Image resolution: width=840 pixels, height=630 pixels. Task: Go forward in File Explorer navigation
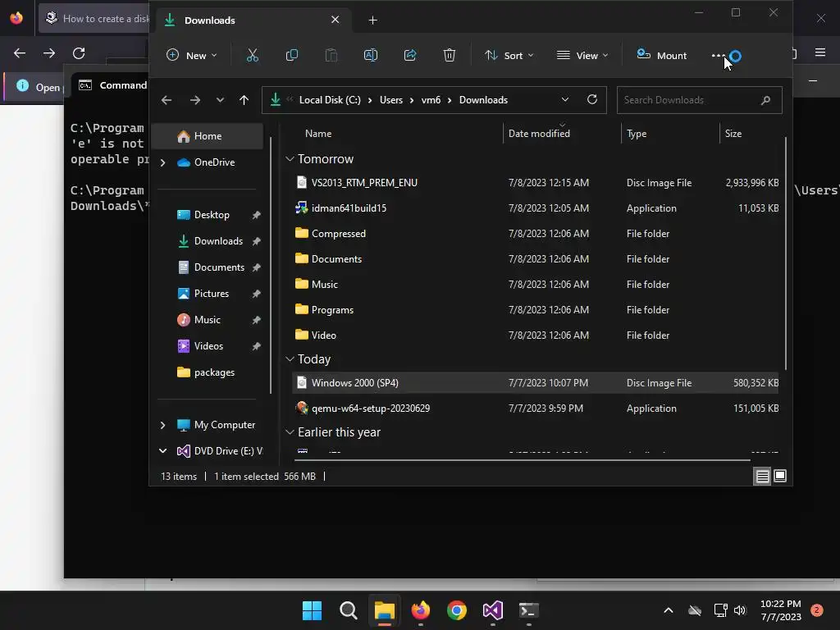point(195,100)
